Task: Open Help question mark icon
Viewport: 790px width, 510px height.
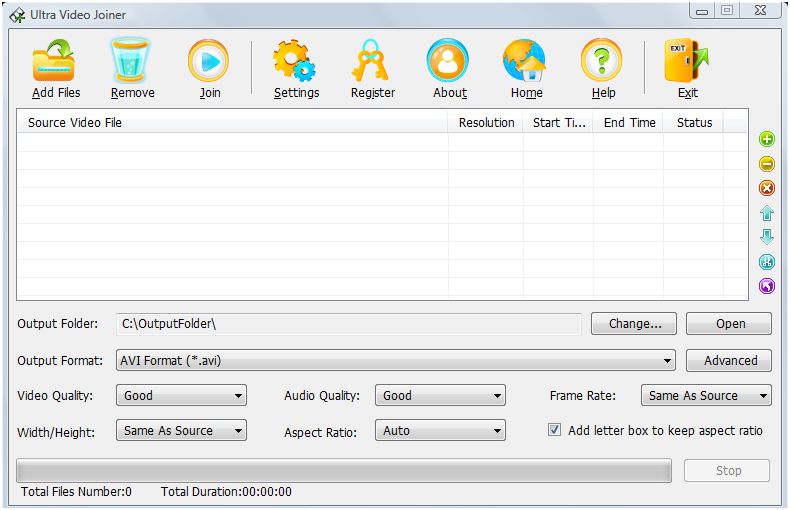Action: coord(602,60)
